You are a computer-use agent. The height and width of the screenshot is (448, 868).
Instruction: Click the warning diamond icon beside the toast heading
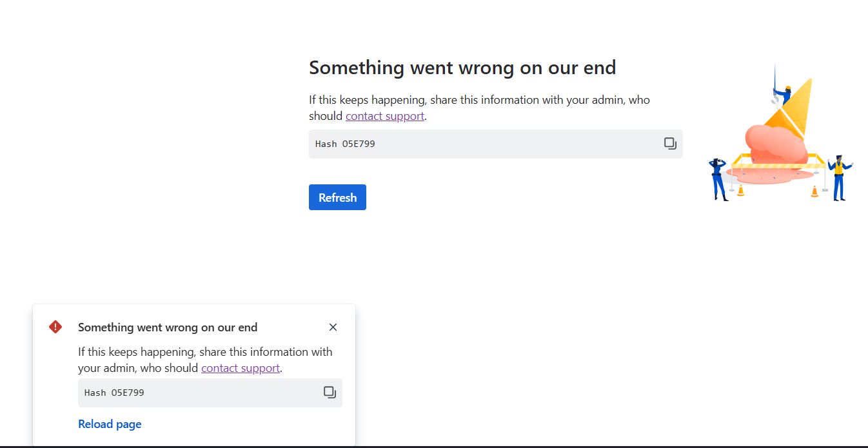click(55, 327)
